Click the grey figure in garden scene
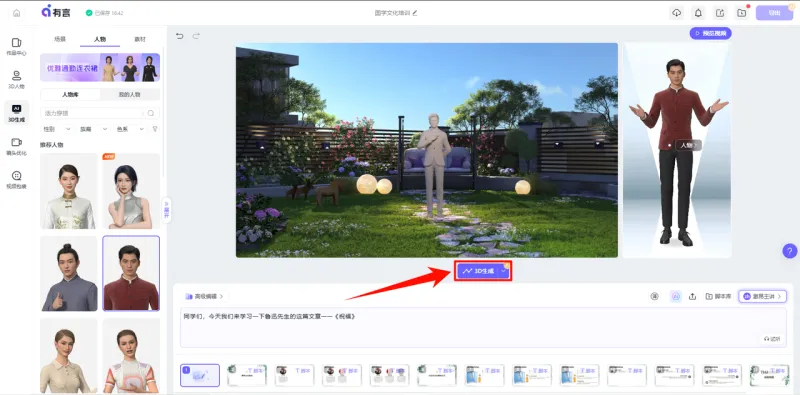Image resolution: width=800 pixels, height=395 pixels. coord(434,164)
